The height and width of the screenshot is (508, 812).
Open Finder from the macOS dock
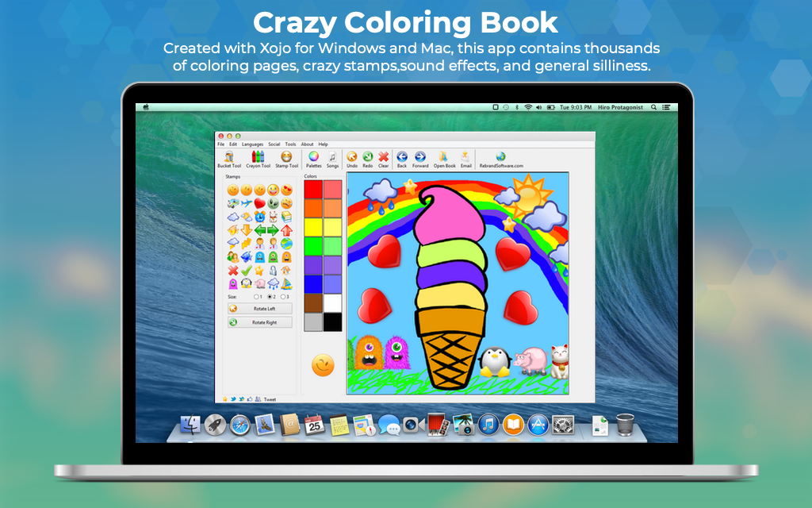point(190,425)
